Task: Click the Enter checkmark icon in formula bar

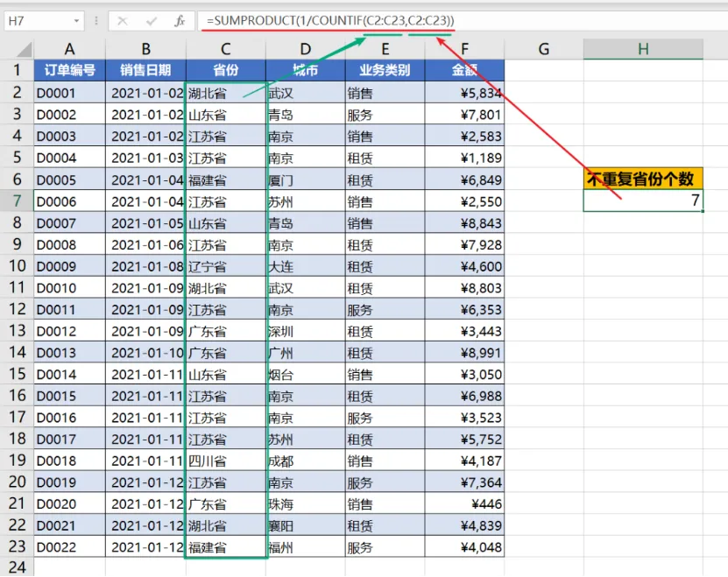Action: (x=152, y=21)
